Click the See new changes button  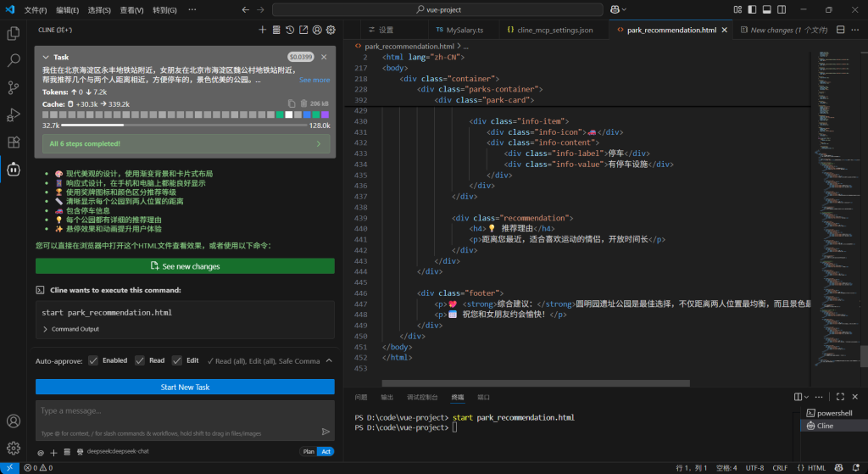pyautogui.click(x=185, y=266)
